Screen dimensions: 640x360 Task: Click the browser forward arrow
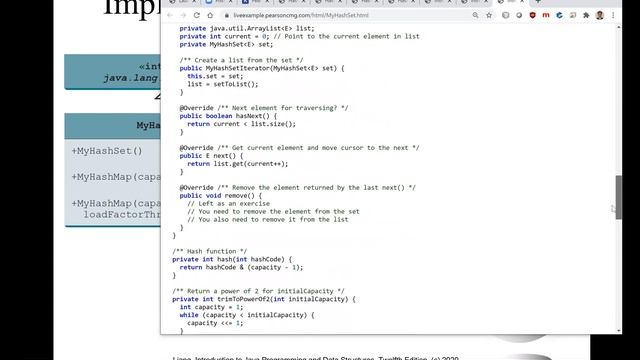click(x=183, y=15)
